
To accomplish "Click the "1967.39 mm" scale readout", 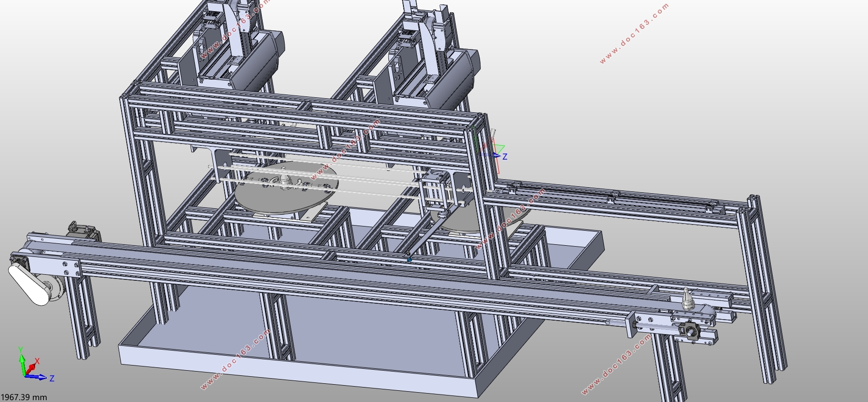I will (24, 397).
